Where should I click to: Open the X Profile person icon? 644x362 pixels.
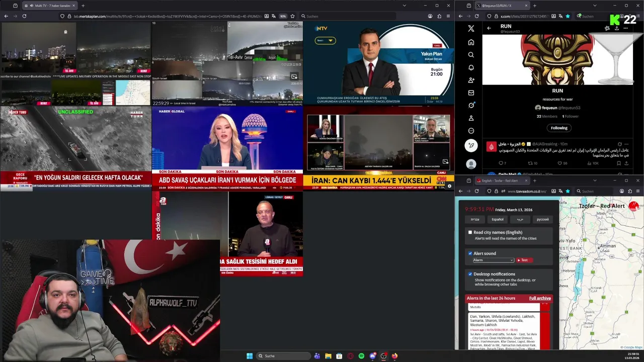[471, 118]
